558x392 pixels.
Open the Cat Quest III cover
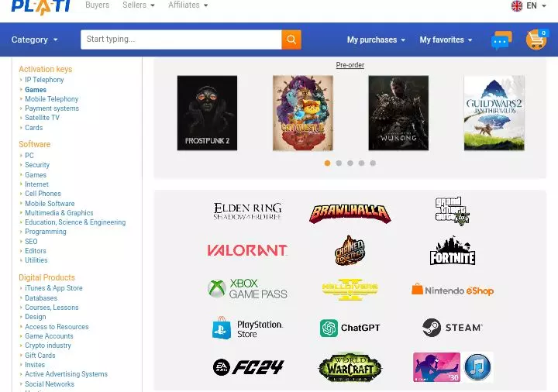point(303,113)
